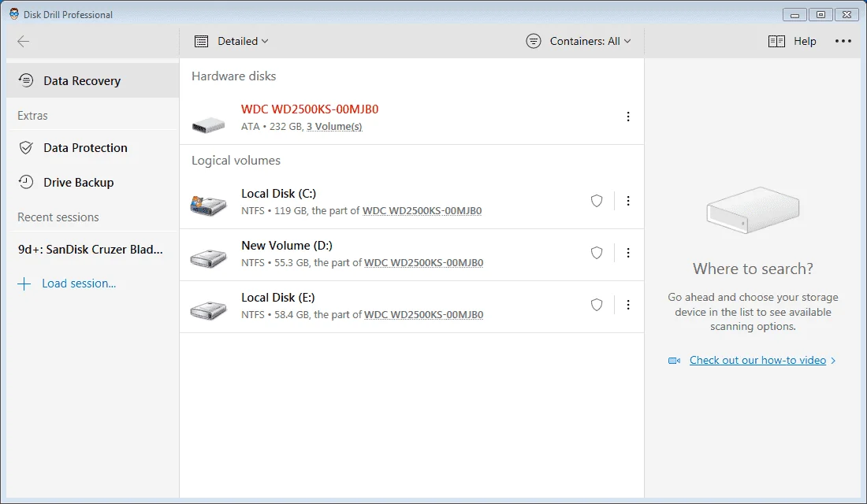Toggle protection shield for Local Disk (C:)

(x=597, y=201)
